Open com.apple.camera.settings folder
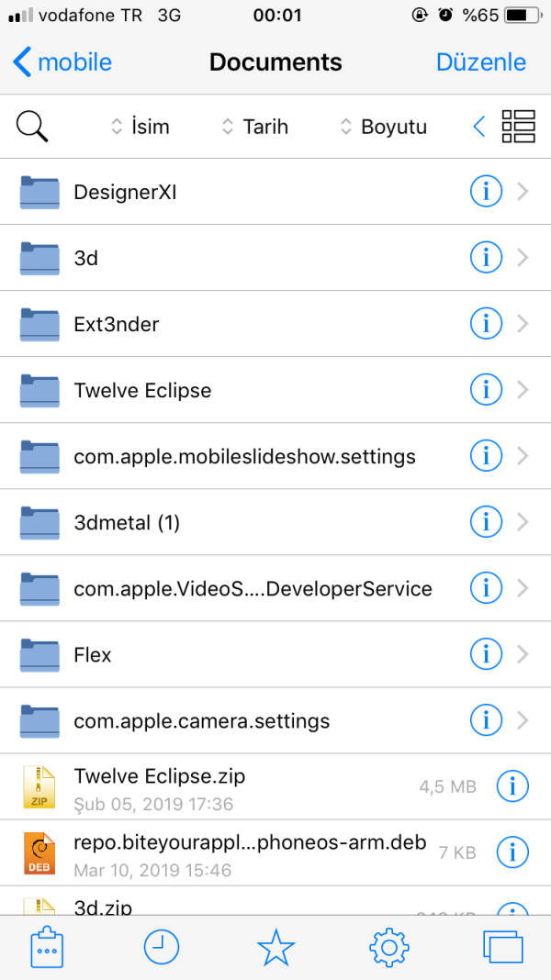Image resolution: width=551 pixels, height=980 pixels. [x=202, y=720]
